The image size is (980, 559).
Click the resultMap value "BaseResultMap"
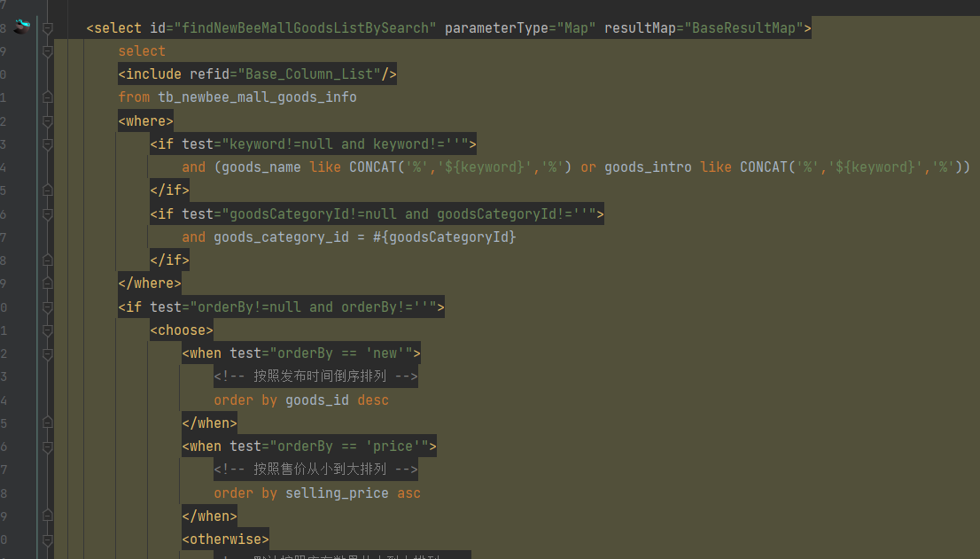pos(743,28)
